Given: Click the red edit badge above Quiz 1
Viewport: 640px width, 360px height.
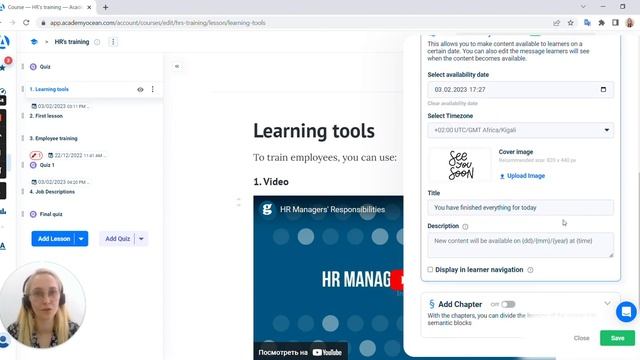Looking at the screenshot, I should tap(36, 155).
